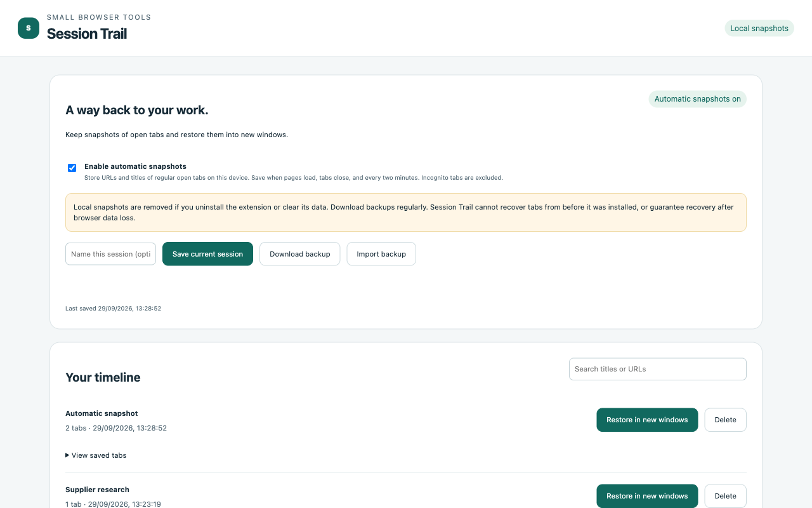This screenshot has width=812, height=508.
Task: Focus the Name this session field
Action: click(110, 254)
